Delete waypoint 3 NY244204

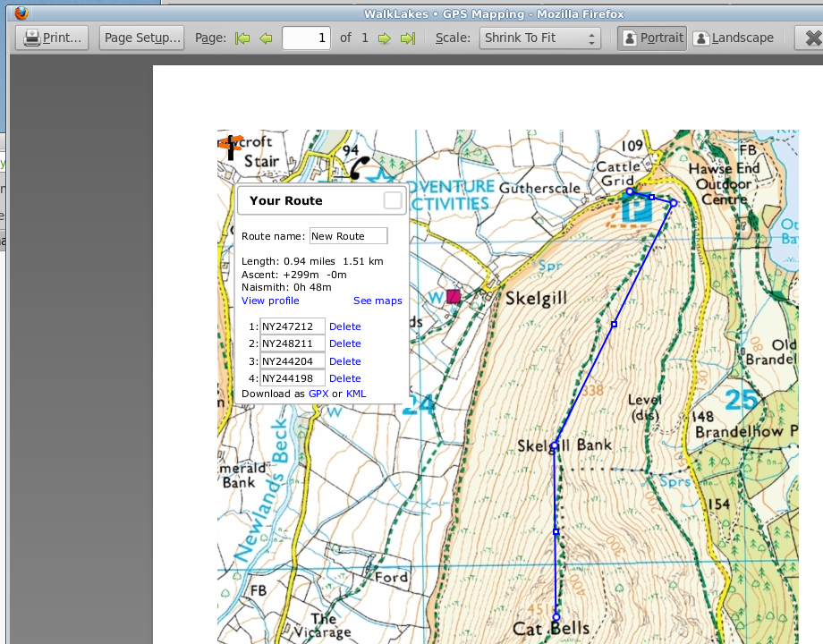344,361
